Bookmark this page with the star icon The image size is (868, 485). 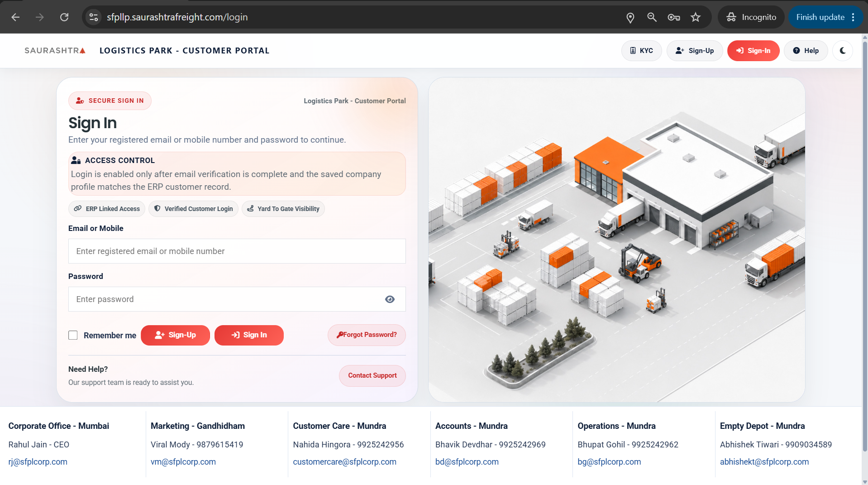(x=696, y=17)
